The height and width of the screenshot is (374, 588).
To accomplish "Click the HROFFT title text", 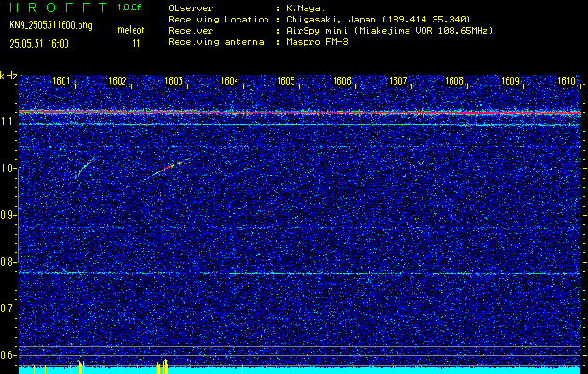I will click(58, 7).
